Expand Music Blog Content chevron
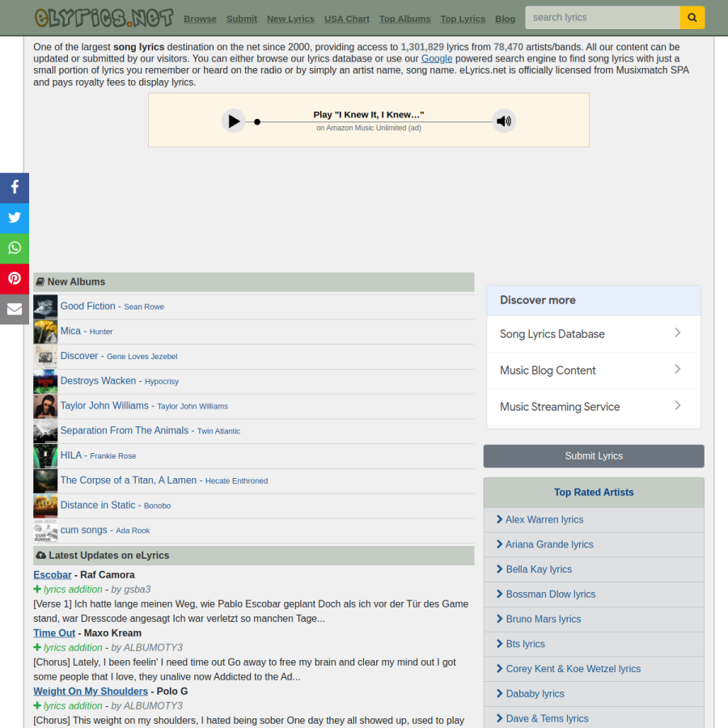Screen dimensions: 728x728 [x=677, y=369]
